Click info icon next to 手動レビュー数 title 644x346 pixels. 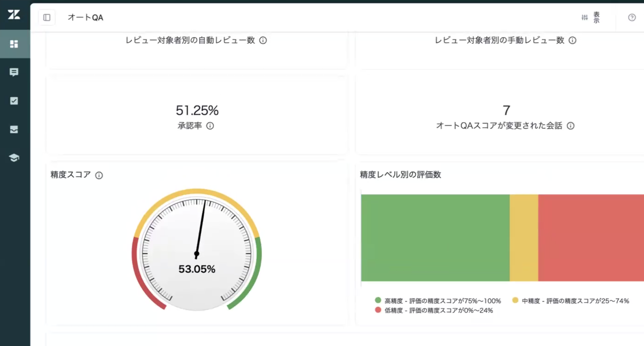(x=572, y=41)
